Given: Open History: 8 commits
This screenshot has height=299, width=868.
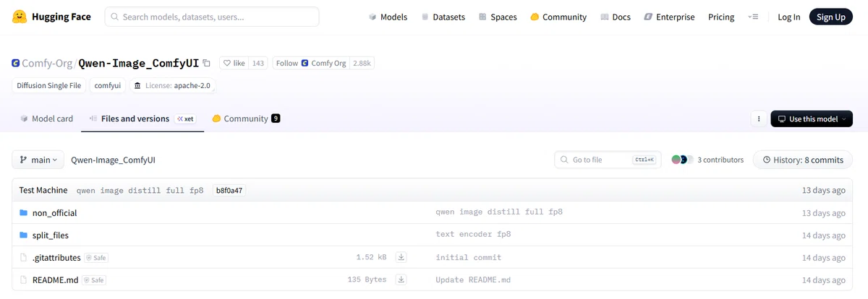Looking at the screenshot, I should click(x=801, y=160).
